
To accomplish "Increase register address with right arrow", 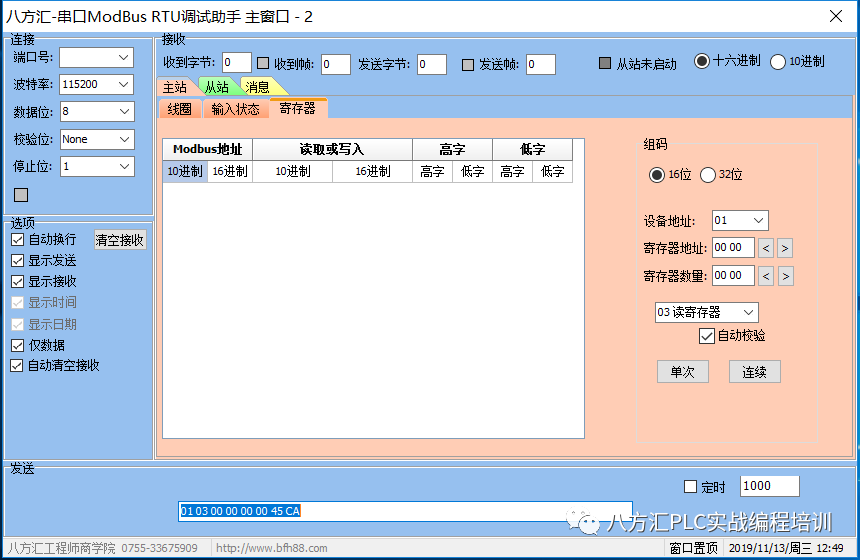I will pos(785,248).
